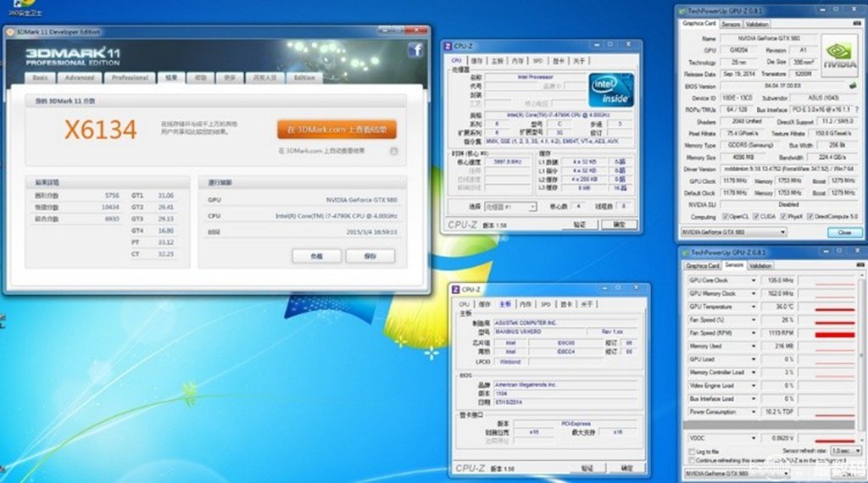Open the VDDC sensor dropdown
This screenshot has width=868, height=483.
pyautogui.click(x=754, y=438)
